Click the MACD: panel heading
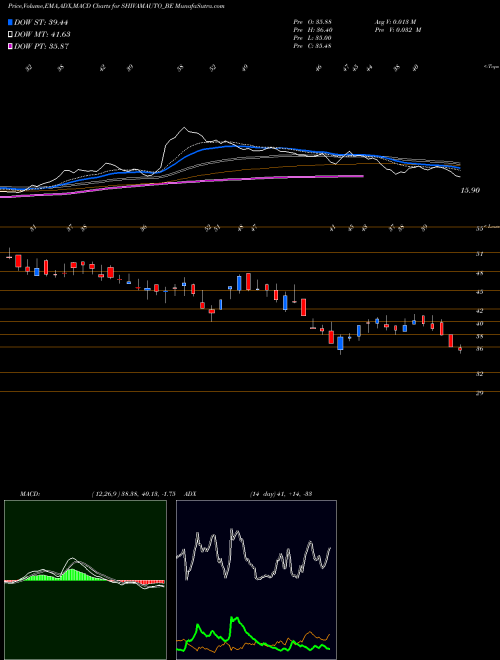The height and width of the screenshot is (660, 500). pyautogui.click(x=30, y=493)
